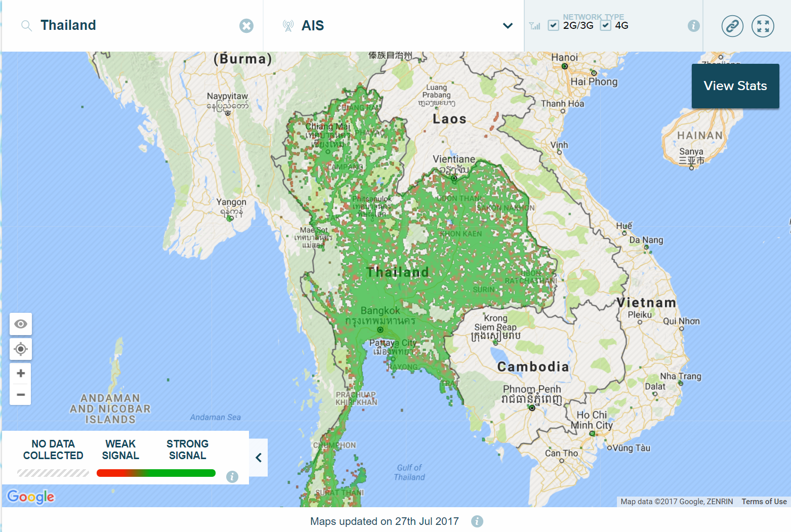Click the NO DATA COLLECTED legend label

(x=53, y=449)
